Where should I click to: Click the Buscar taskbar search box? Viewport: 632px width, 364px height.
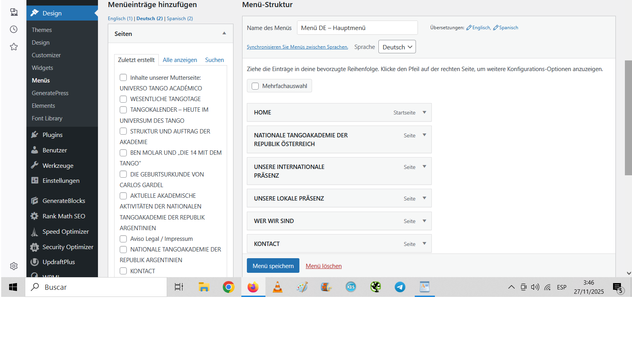(x=96, y=287)
